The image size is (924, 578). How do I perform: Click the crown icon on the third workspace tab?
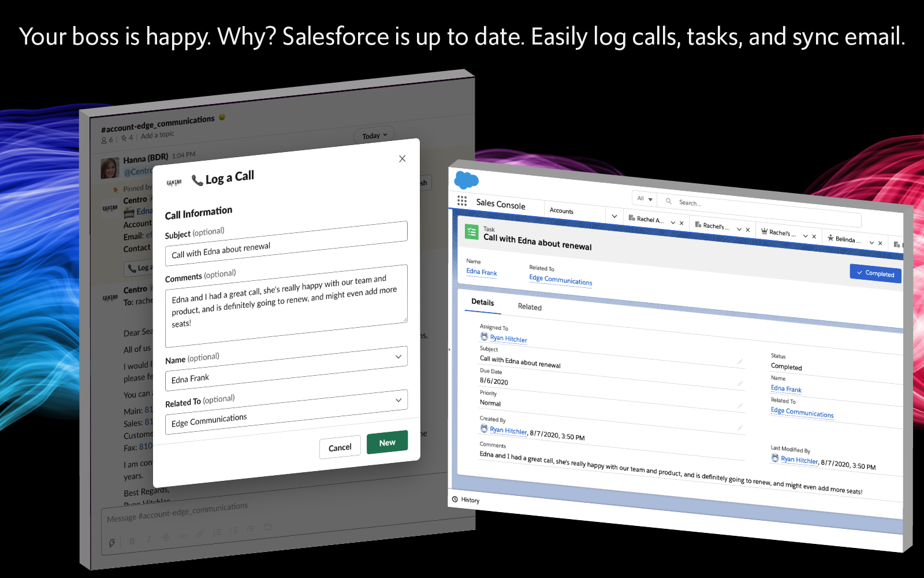[764, 231]
